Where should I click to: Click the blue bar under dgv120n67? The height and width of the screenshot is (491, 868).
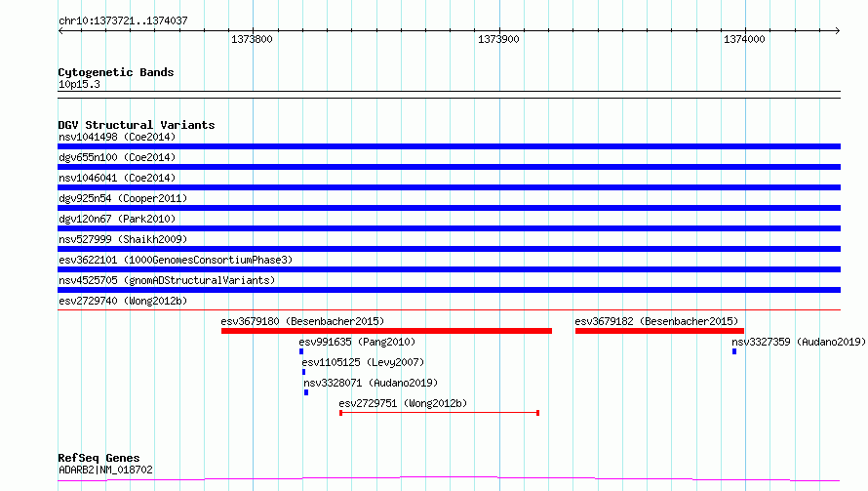pos(449,228)
